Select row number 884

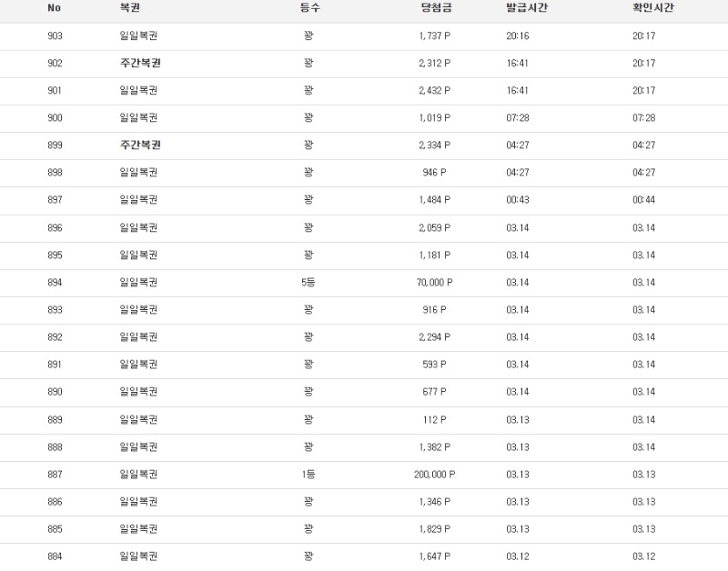(54, 556)
